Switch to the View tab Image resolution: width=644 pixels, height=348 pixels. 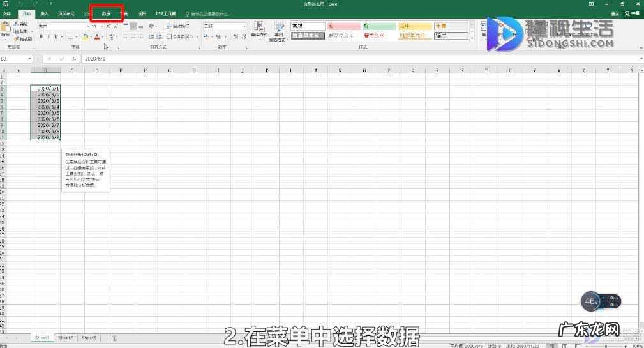(x=142, y=14)
